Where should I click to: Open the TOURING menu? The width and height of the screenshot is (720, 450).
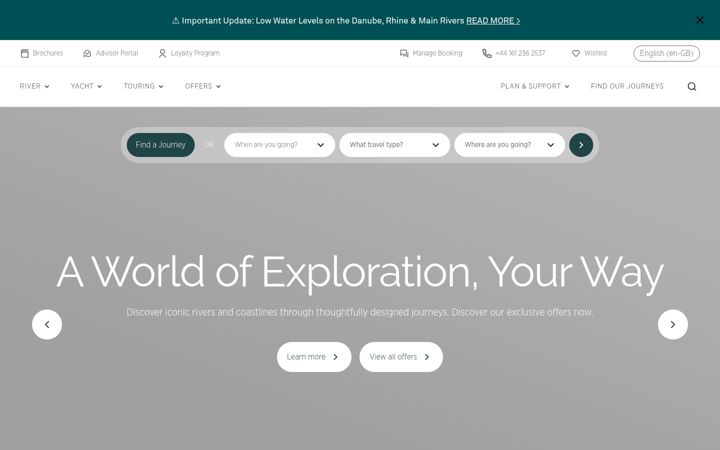pyautogui.click(x=143, y=86)
